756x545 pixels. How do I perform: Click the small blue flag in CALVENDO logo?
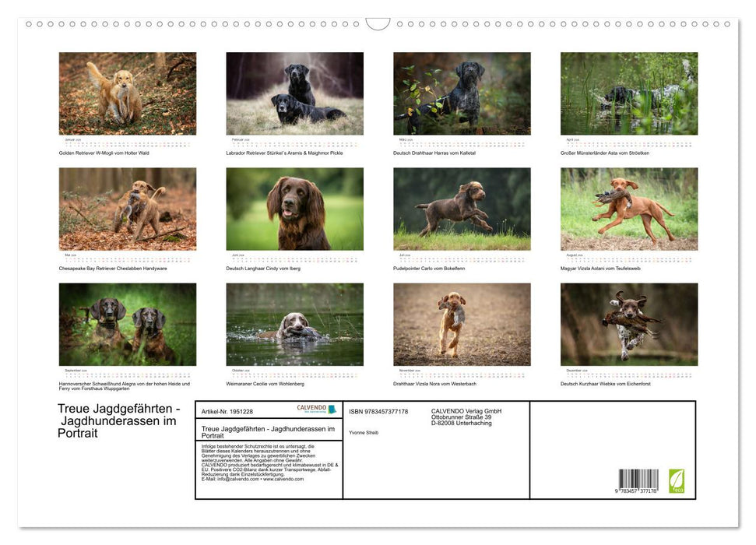pyautogui.click(x=332, y=409)
